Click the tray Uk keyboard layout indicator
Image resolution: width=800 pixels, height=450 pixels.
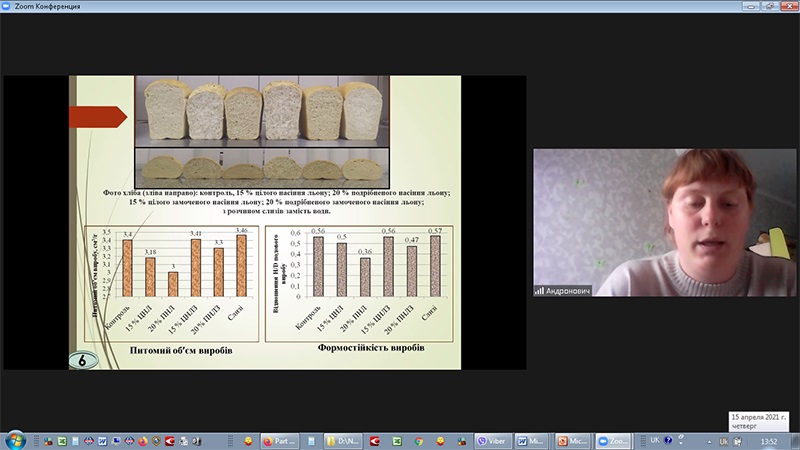723,441
